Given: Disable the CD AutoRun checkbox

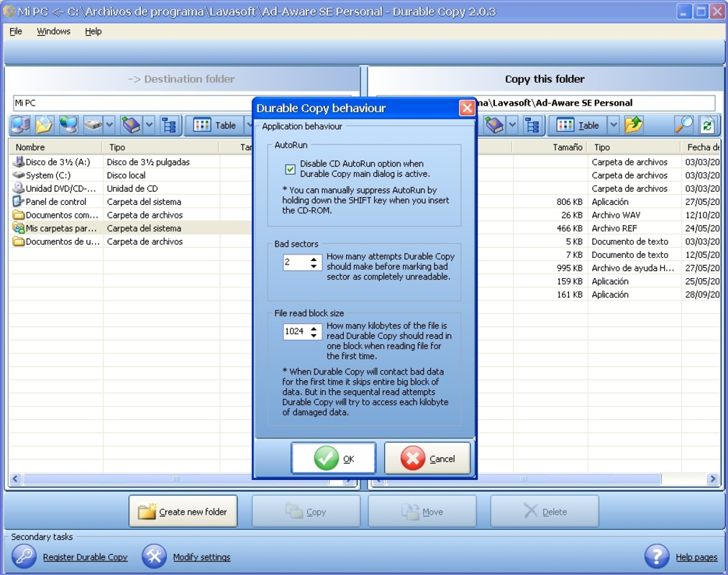Looking at the screenshot, I should 290,169.
